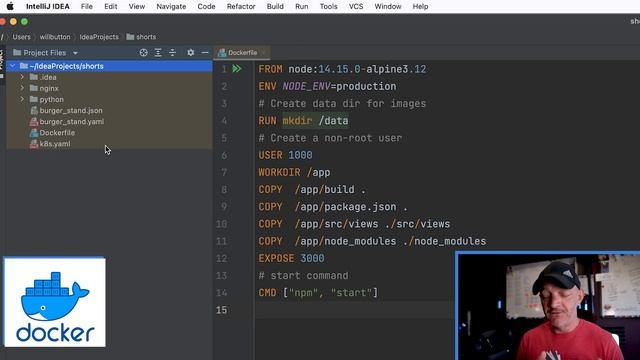640x360 pixels.
Task: Open the Apple menu
Action: (x=10, y=7)
